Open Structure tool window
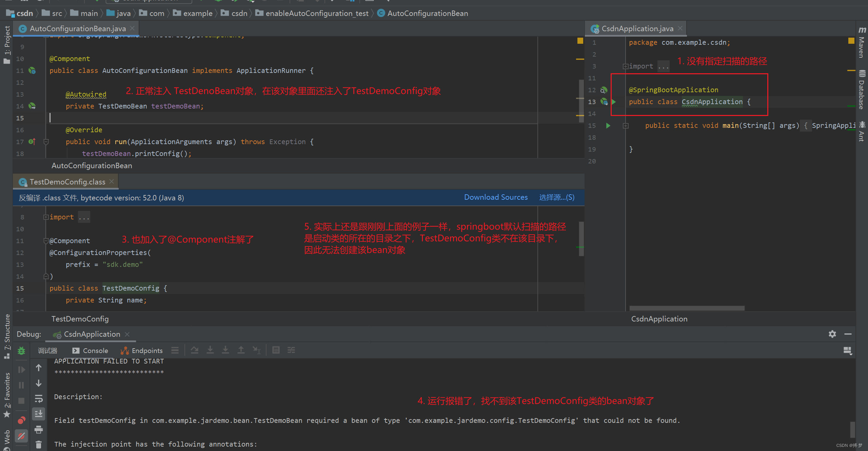The image size is (868, 451). tap(7, 336)
